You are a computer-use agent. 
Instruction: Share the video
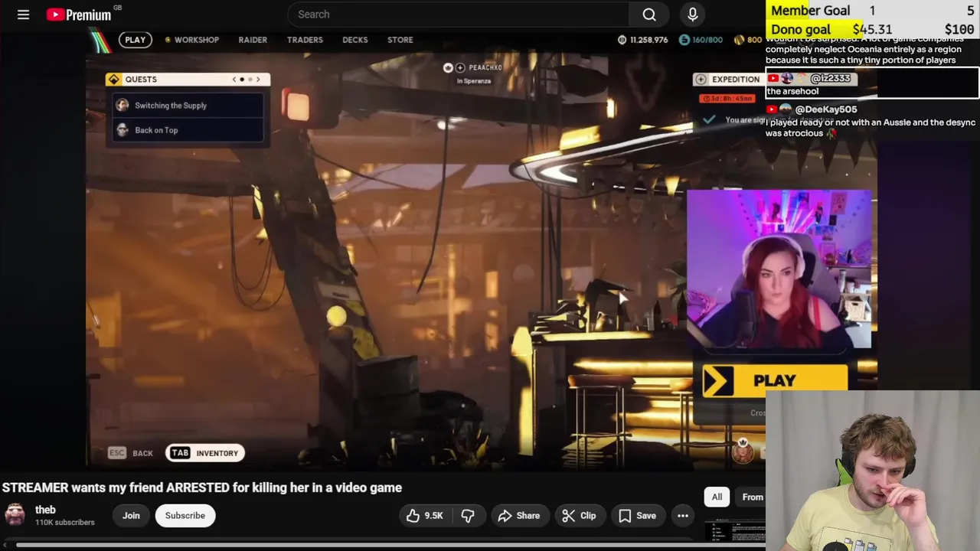coord(519,516)
